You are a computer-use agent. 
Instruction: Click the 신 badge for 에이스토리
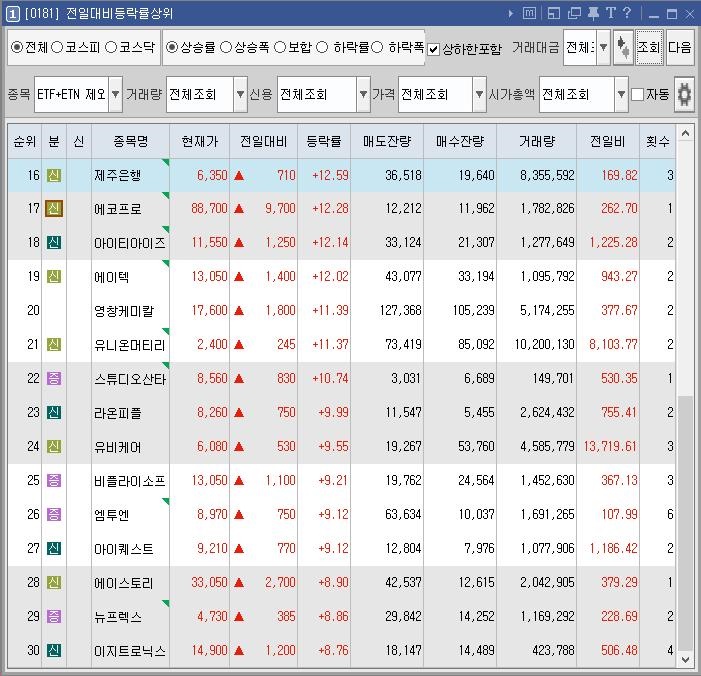[54, 582]
